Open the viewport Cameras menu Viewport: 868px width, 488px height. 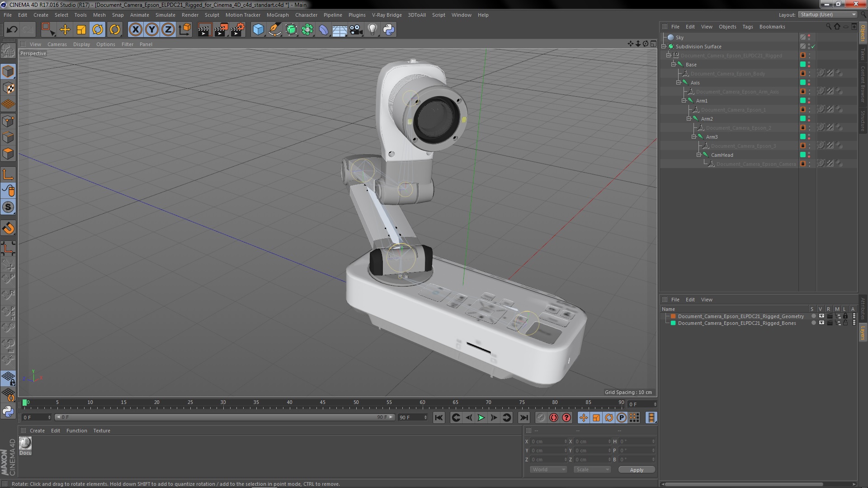(57, 44)
